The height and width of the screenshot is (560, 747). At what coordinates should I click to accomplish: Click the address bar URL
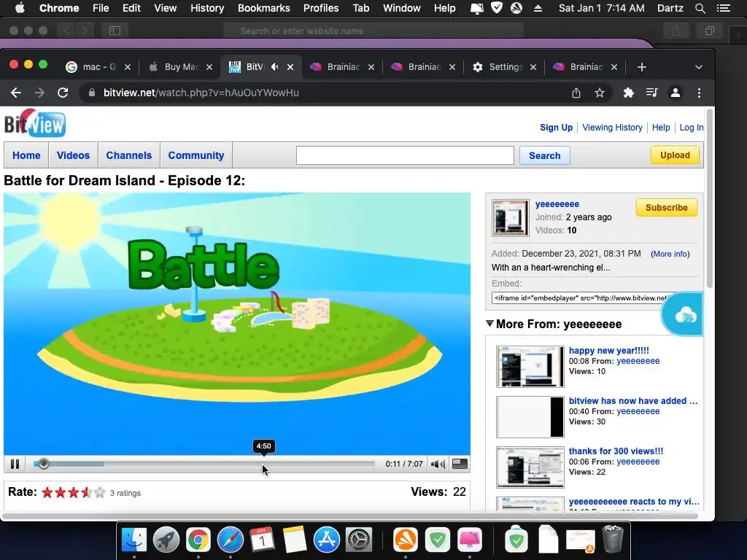[x=201, y=93]
